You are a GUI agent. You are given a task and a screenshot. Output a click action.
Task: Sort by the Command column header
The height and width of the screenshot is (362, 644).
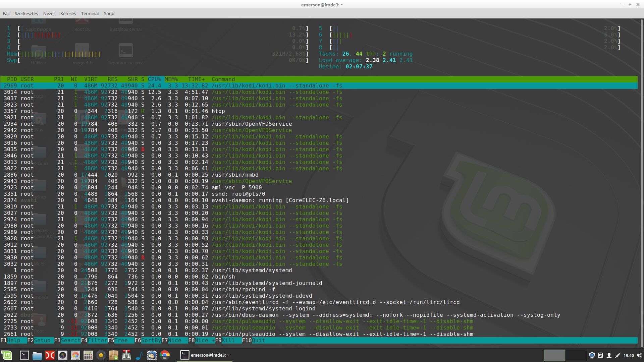tap(223, 79)
